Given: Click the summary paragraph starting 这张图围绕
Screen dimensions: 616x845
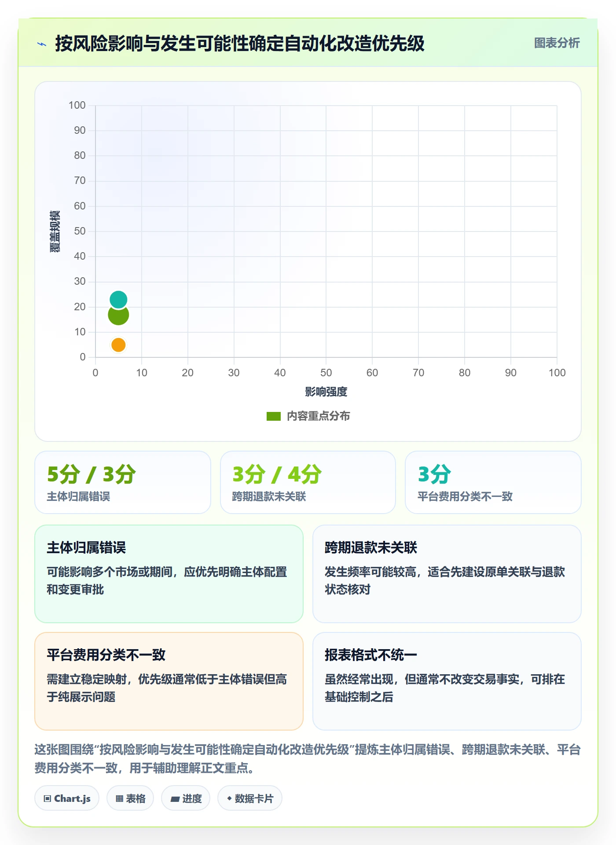Looking at the screenshot, I should point(308,759).
